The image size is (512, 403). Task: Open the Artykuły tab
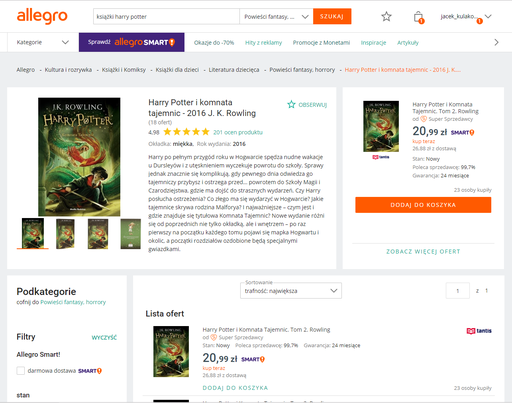point(408,43)
